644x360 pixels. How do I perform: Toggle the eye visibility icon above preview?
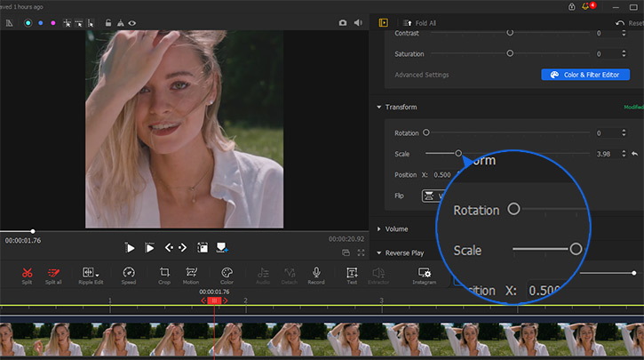pyautogui.click(x=132, y=22)
